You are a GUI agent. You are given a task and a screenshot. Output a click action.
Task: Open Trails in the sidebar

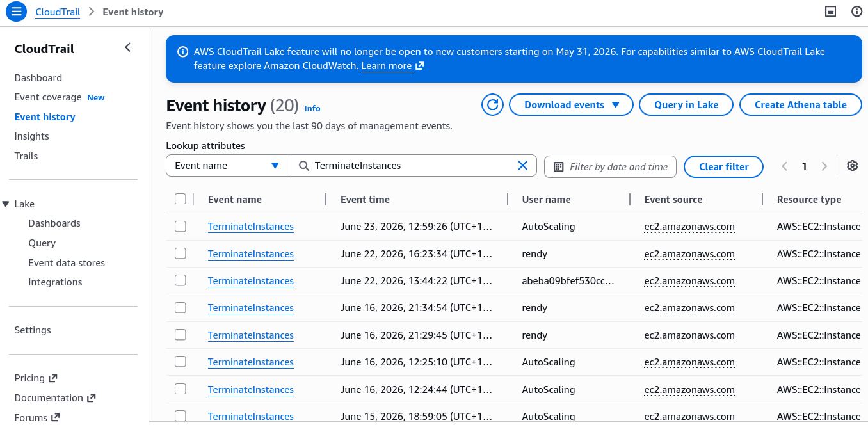pos(26,156)
